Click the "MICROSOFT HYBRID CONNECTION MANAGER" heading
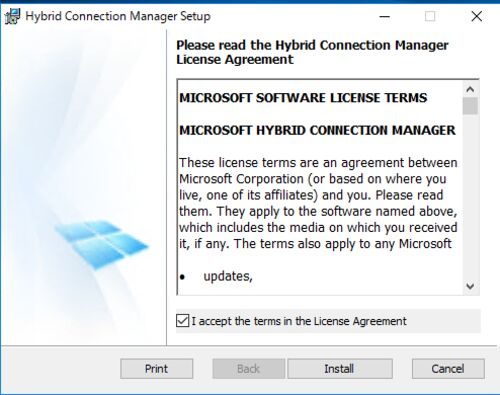The width and height of the screenshot is (500, 395). pyautogui.click(x=317, y=130)
